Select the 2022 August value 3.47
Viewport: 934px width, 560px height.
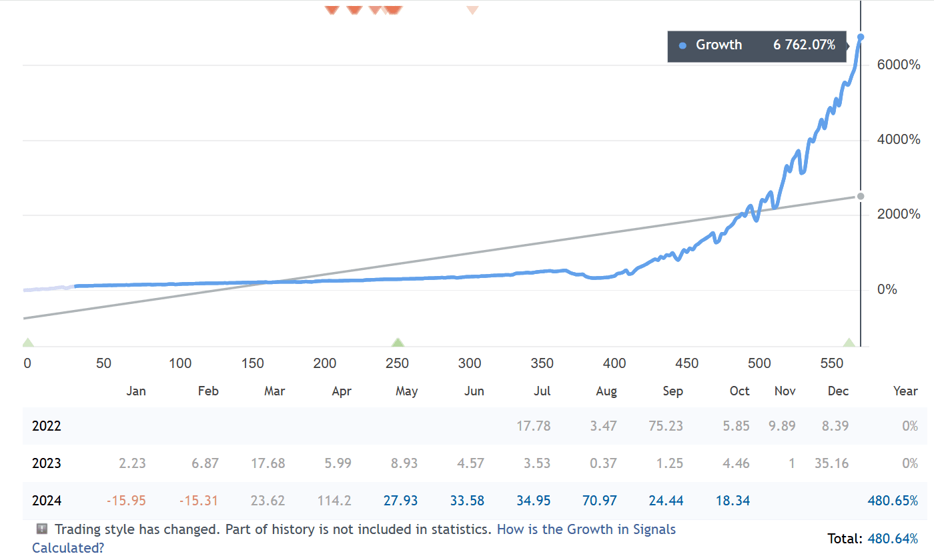click(603, 425)
